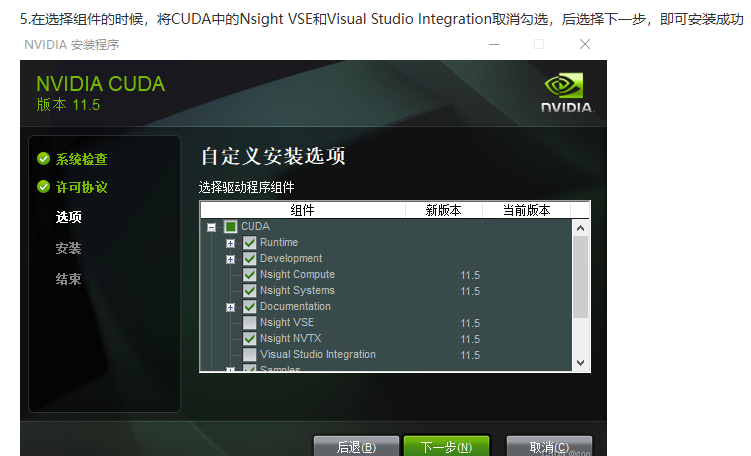751x456 pixels.
Task: Uncheck the Development component checkbox
Action: pos(250,259)
